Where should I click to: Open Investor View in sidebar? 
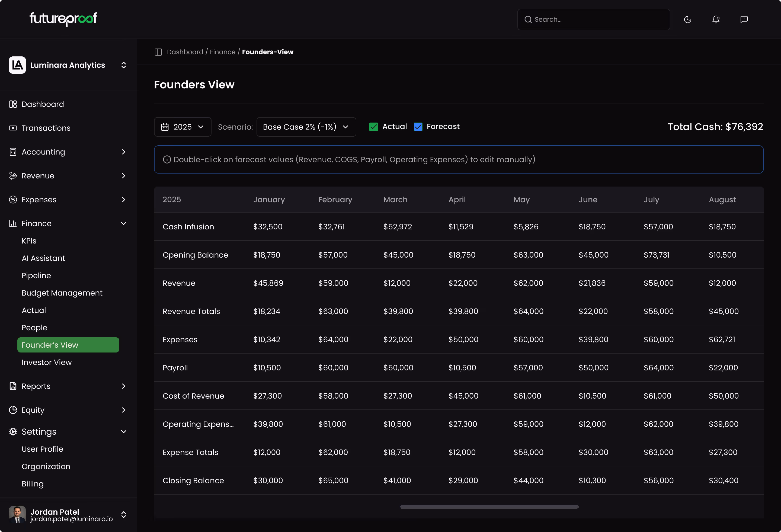pyautogui.click(x=47, y=362)
